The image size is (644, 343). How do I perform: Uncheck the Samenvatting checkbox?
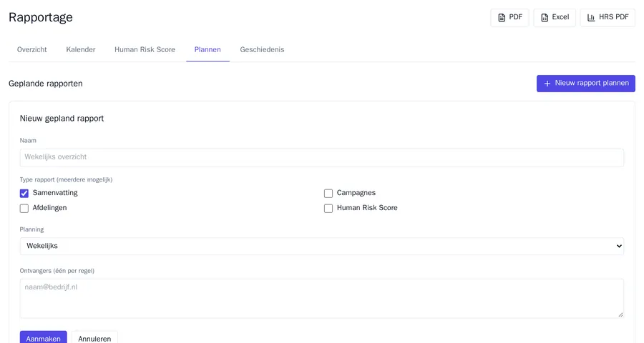point(24,193)
